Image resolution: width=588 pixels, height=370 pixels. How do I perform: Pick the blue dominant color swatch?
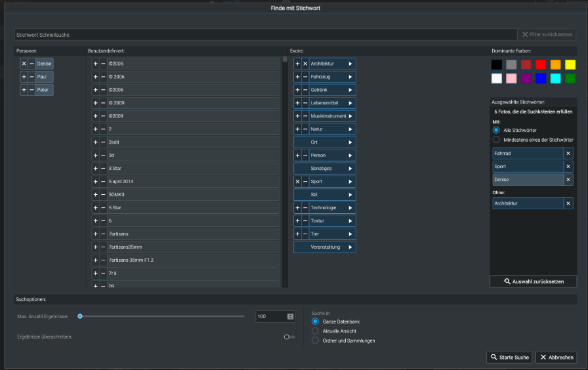[541, 79]
